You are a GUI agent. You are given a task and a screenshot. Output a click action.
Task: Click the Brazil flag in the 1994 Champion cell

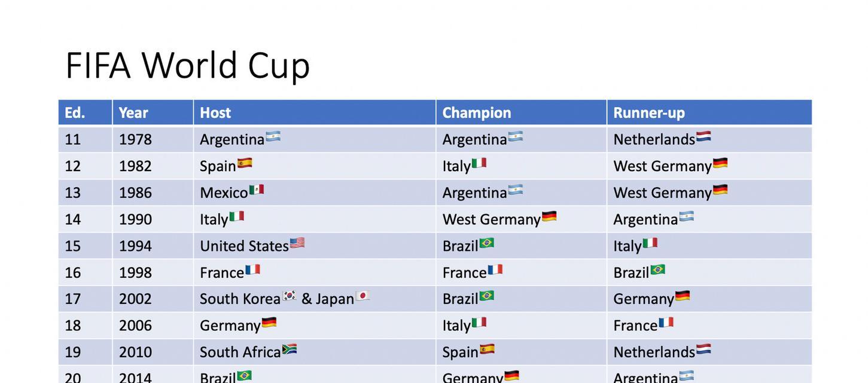coord(487,243)
